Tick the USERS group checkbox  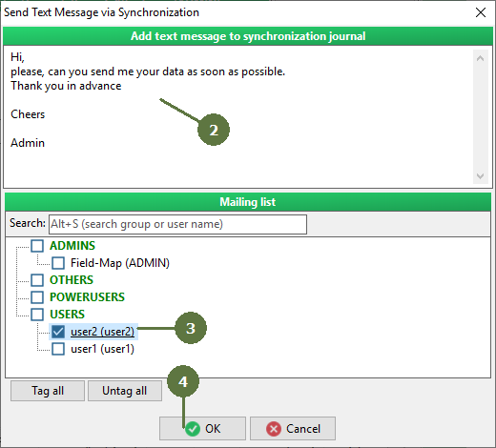click(37, 315)
